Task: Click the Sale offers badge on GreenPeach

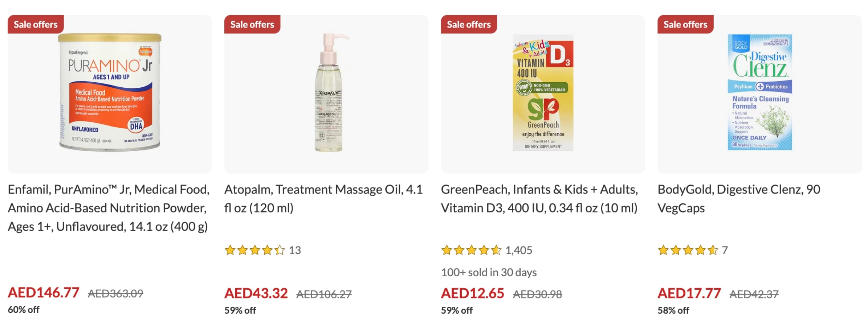Action: click(469, 24)
